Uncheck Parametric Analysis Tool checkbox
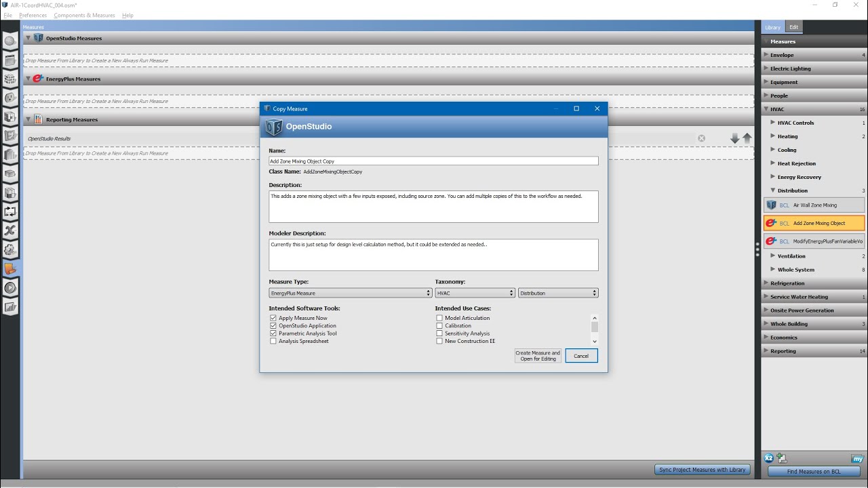 [273, 333]
